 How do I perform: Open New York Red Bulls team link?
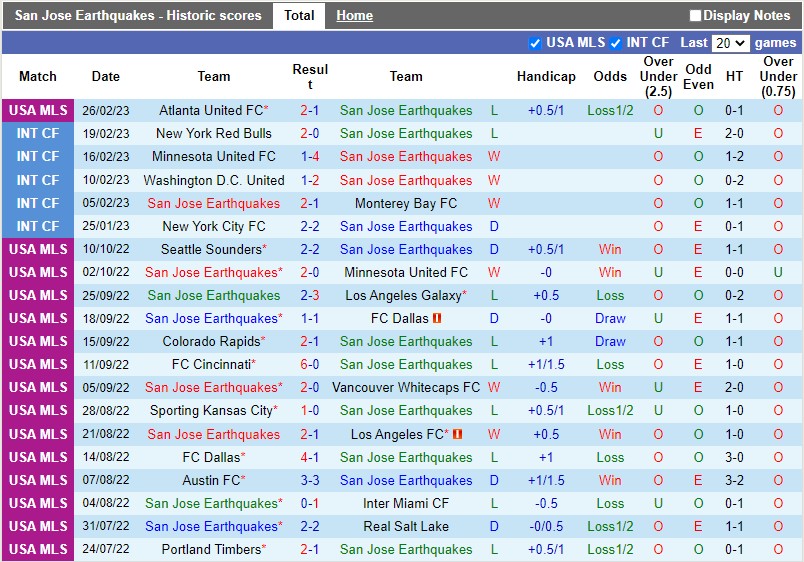[x=214, y=133]
